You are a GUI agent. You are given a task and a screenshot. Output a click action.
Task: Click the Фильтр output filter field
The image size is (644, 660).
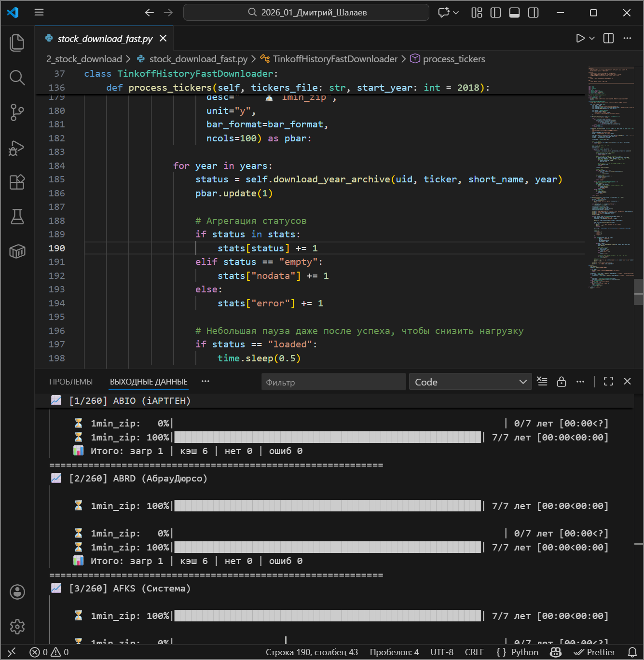333,382
